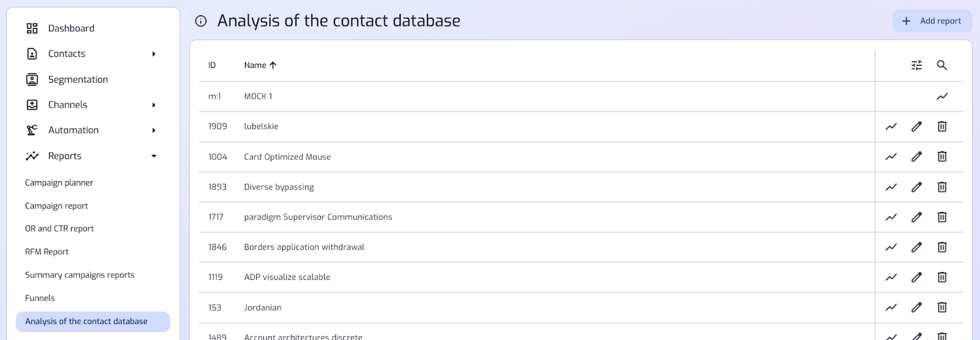Screen dimensions: 980x340
Task: Open the RFM Report link
Action: click(47, 252)
